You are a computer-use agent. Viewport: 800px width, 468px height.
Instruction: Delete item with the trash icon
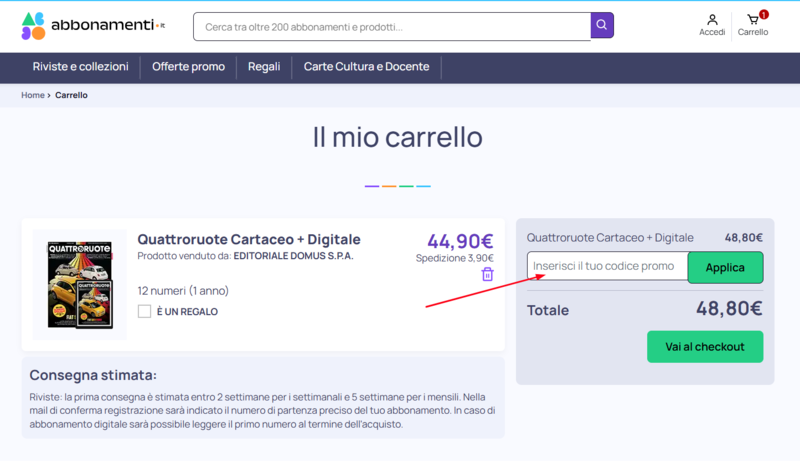coord(487,275)
